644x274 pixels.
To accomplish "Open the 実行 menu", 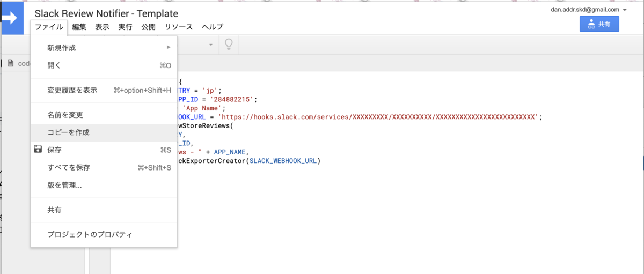I will tap(126, 27).
